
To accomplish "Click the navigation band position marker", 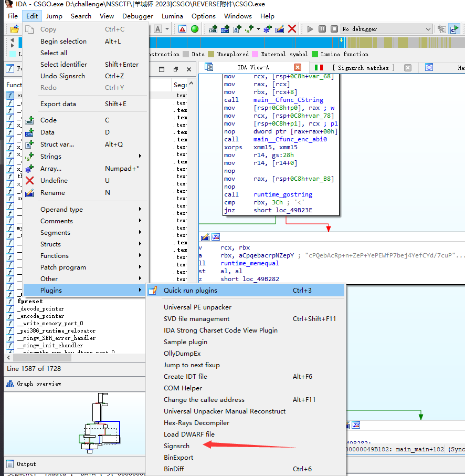I will [341, 41].
